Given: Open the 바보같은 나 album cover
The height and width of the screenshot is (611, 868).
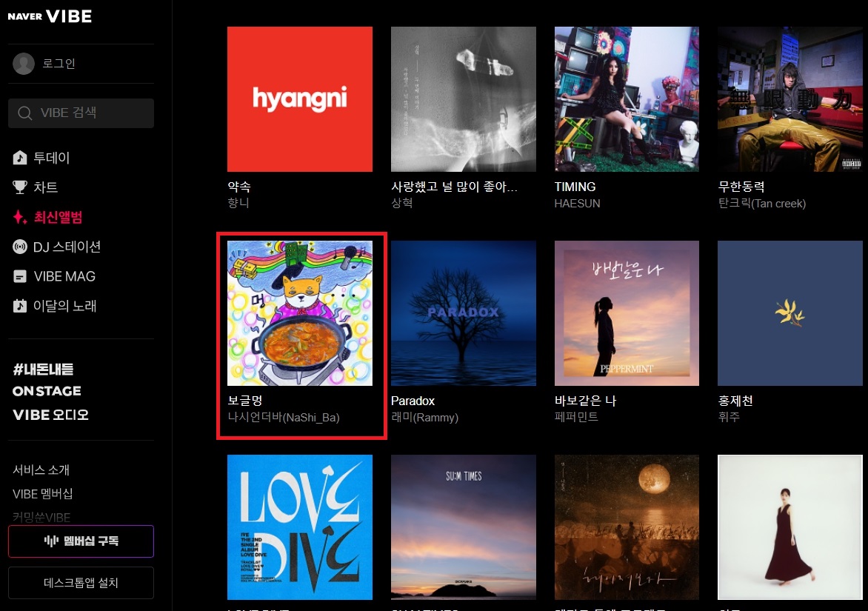Looking at the screenshot, I should [627, 313].
